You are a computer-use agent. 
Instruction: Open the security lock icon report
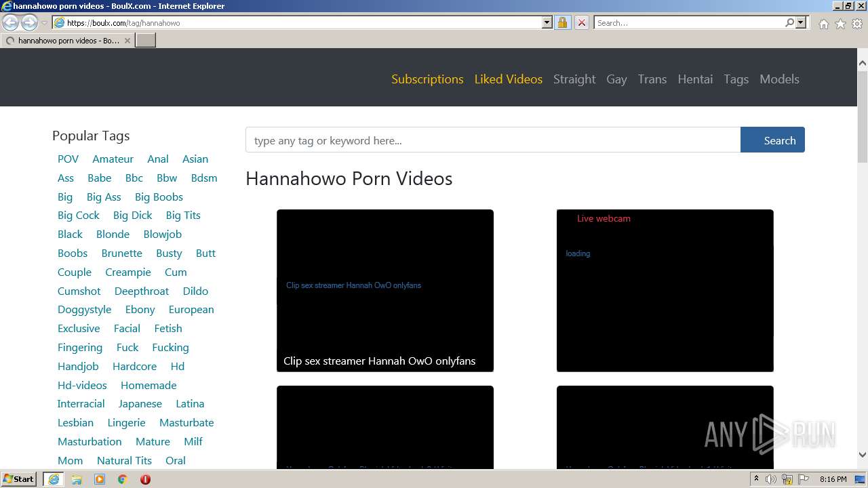562,22
